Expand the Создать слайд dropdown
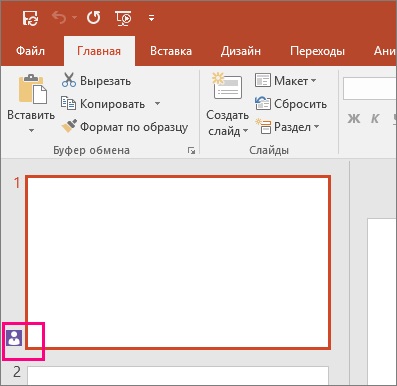Viewport: 397px width, 386px height. [245, 131]
